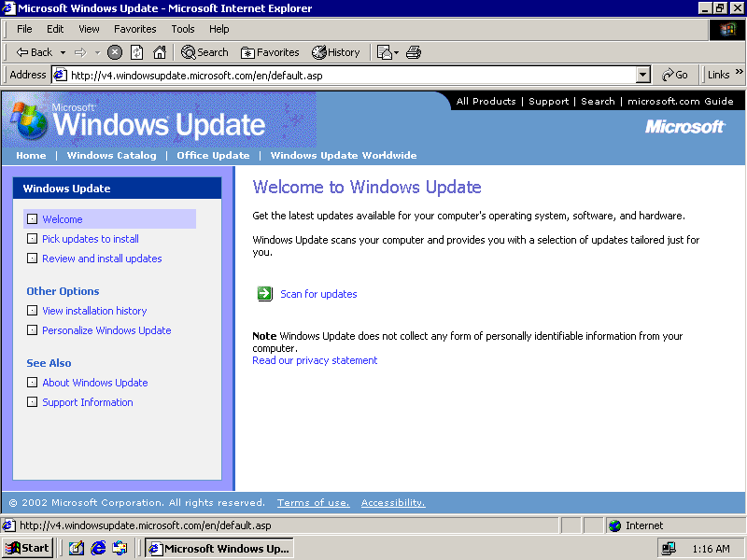Image resolution: width=747 pixels, height=560 pixels.
Task: Open the Back button history dropdown arrow
Action: (x=63, y=52)
